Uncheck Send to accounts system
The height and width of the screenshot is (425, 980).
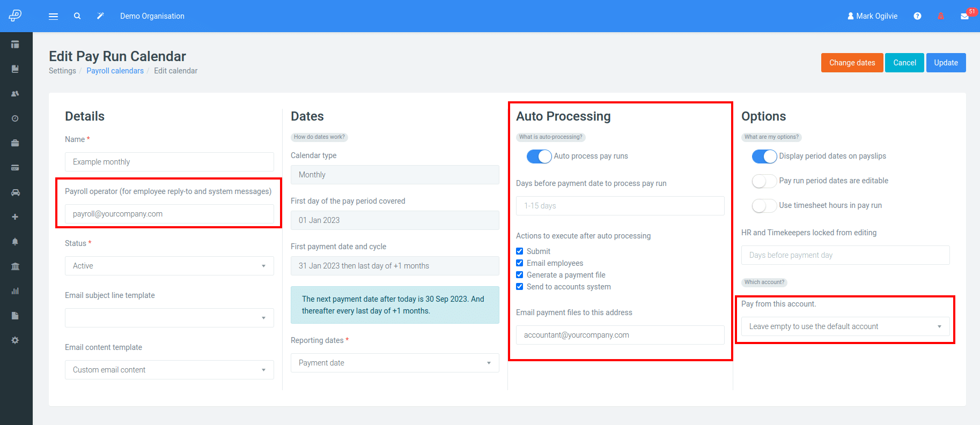click(x=519, y=286)
